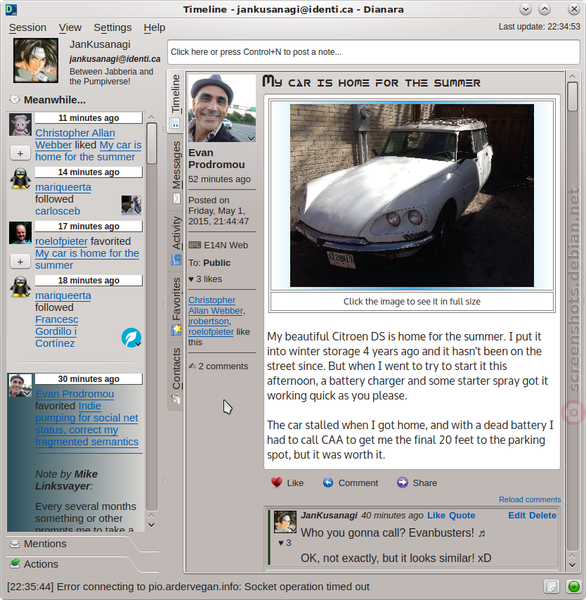Click the JanKusanagi profile avatar at top left

36,60
